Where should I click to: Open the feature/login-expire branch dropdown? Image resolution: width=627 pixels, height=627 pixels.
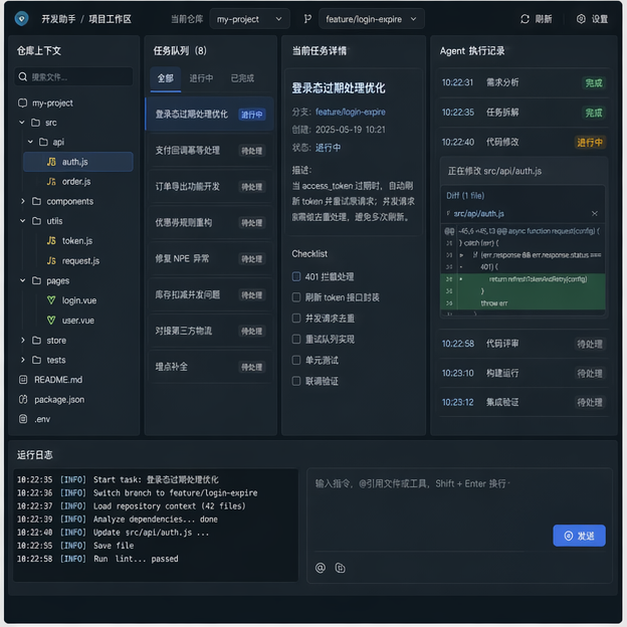pos(371,19)
